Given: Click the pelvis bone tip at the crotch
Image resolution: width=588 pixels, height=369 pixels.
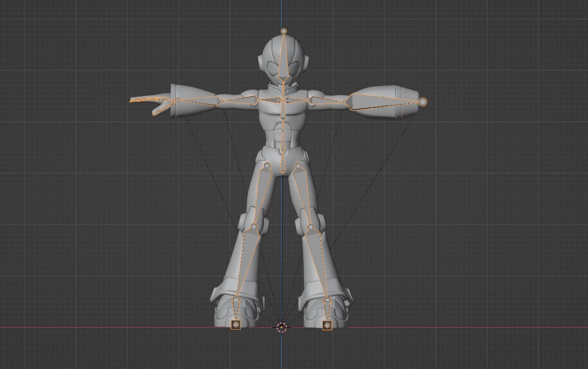Looking at the screenshot, I should coord(282,171).
